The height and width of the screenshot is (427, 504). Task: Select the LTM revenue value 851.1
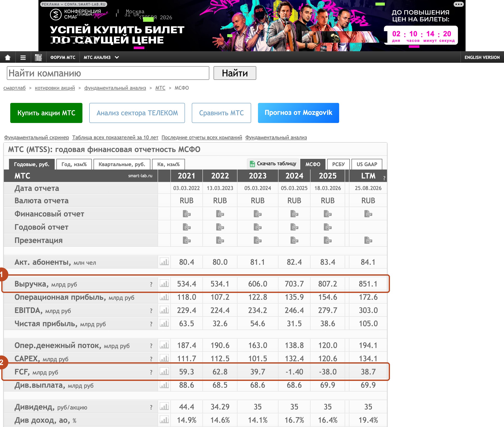pos(368,284)
